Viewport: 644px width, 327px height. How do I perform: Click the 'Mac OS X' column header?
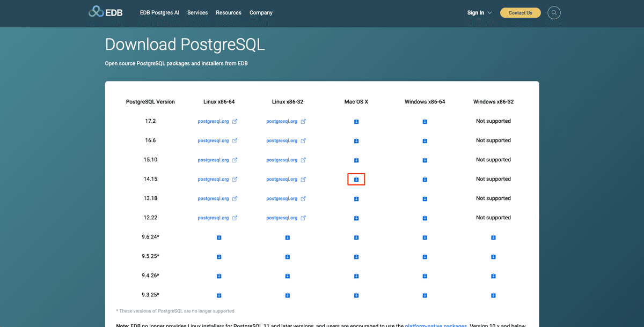click(x=356, y=102)
